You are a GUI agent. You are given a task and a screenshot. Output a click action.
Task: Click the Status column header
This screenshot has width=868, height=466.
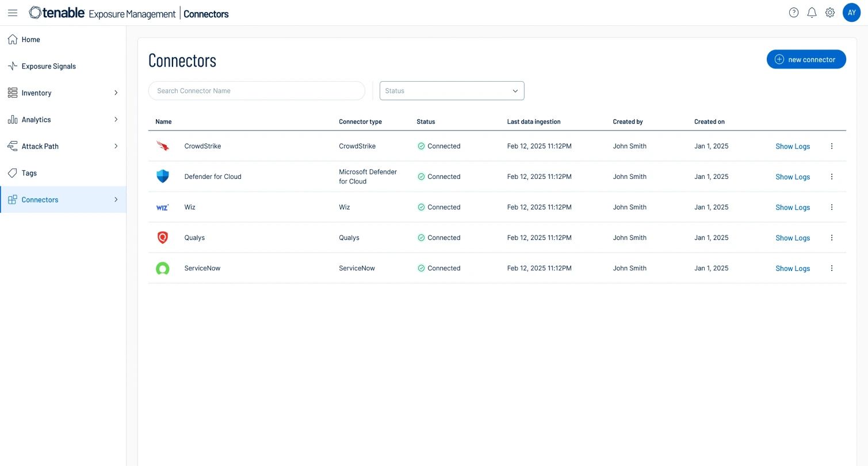click(x=426, y=122)
